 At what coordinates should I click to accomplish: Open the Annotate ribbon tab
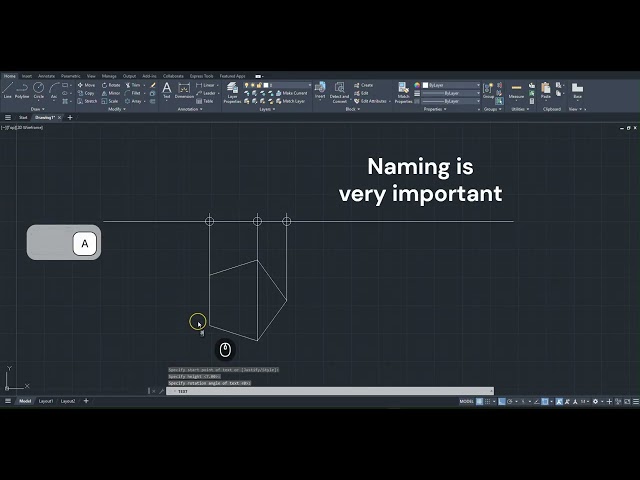click(46, 76)
